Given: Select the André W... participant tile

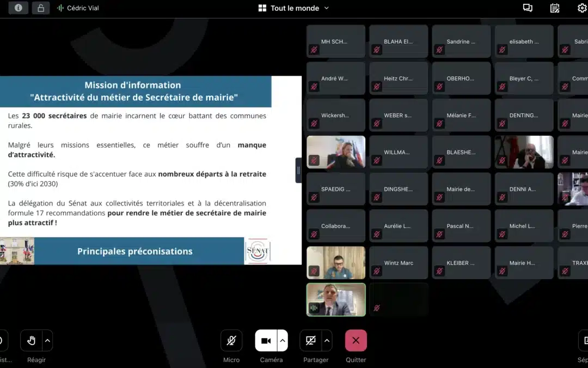Looking at the screenshot, I should 336,78.
